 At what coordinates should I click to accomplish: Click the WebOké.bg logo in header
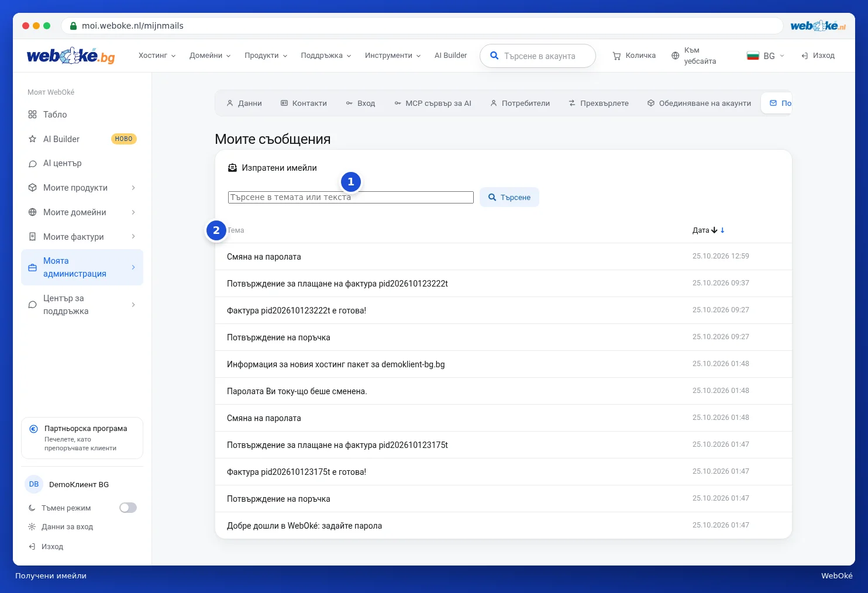click(x=71, y=56)
